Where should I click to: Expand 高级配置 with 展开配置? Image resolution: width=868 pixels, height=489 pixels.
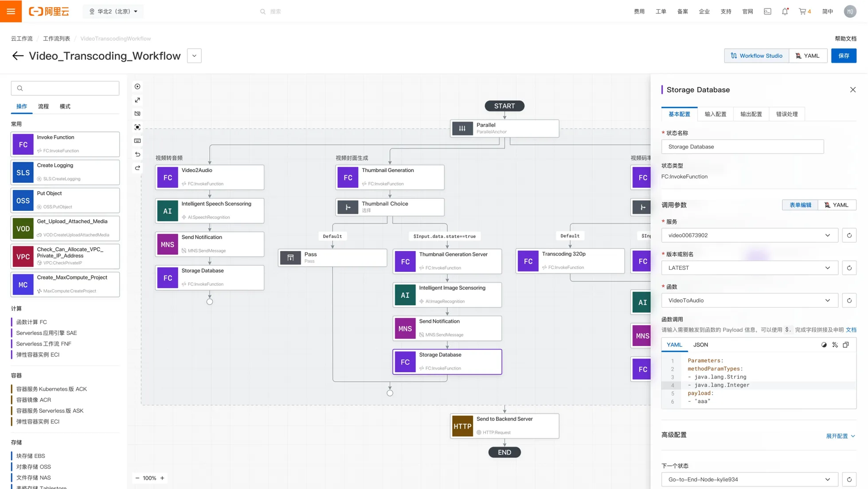click(840, 436)
